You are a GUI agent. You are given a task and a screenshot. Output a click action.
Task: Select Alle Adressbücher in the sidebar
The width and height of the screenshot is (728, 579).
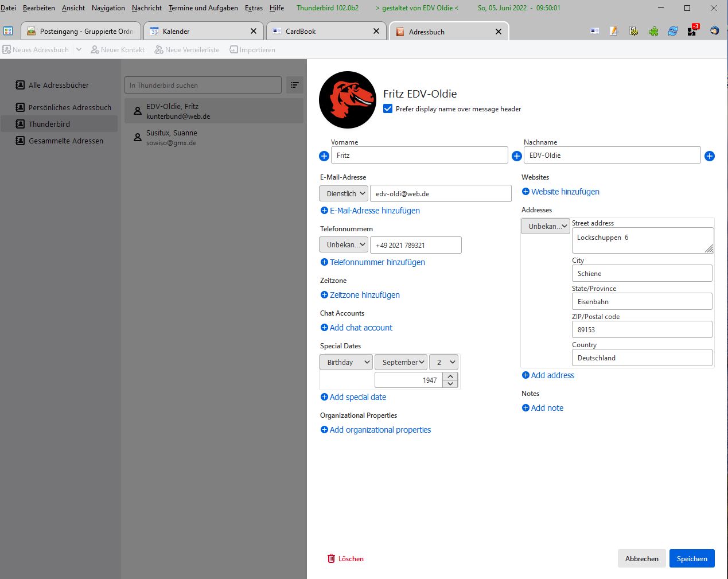point(59,85)
